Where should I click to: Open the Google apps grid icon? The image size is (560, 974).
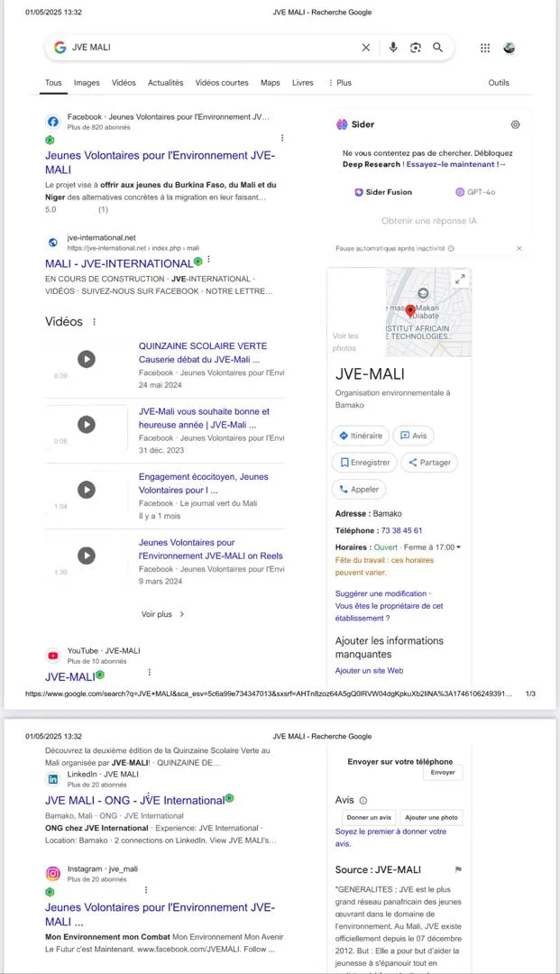coord(485,48)
